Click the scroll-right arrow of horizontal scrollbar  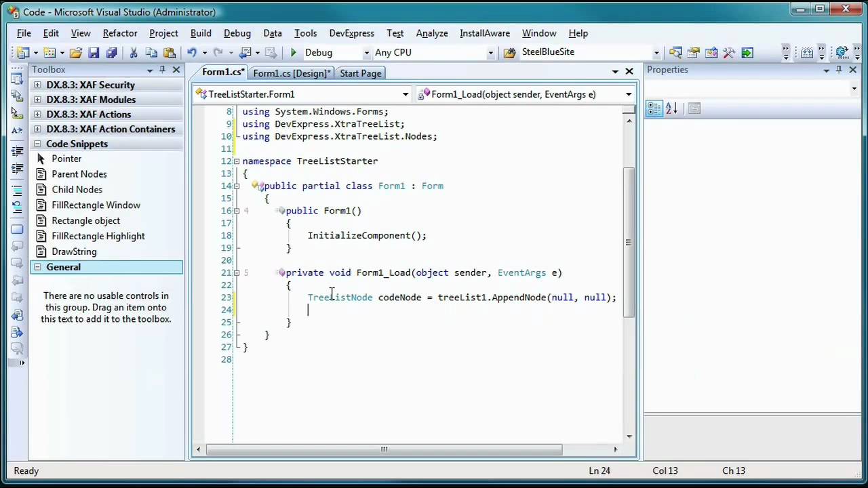(616, 449)
